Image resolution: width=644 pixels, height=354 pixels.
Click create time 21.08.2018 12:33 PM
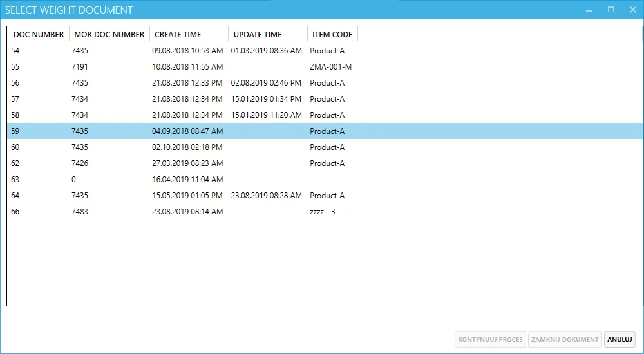(x=187, y=83)
